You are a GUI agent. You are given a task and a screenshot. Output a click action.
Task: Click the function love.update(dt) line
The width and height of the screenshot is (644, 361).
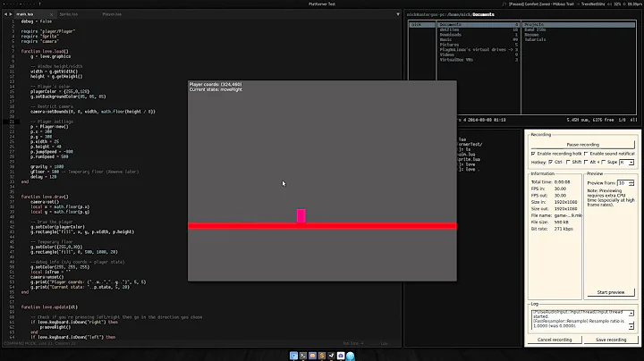tap(49, 306)
